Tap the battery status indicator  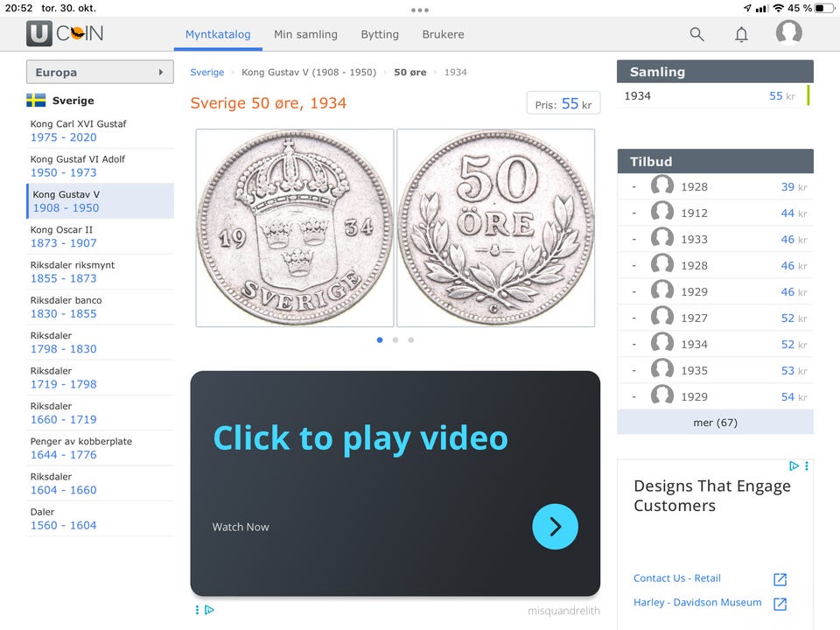[824, 8]
